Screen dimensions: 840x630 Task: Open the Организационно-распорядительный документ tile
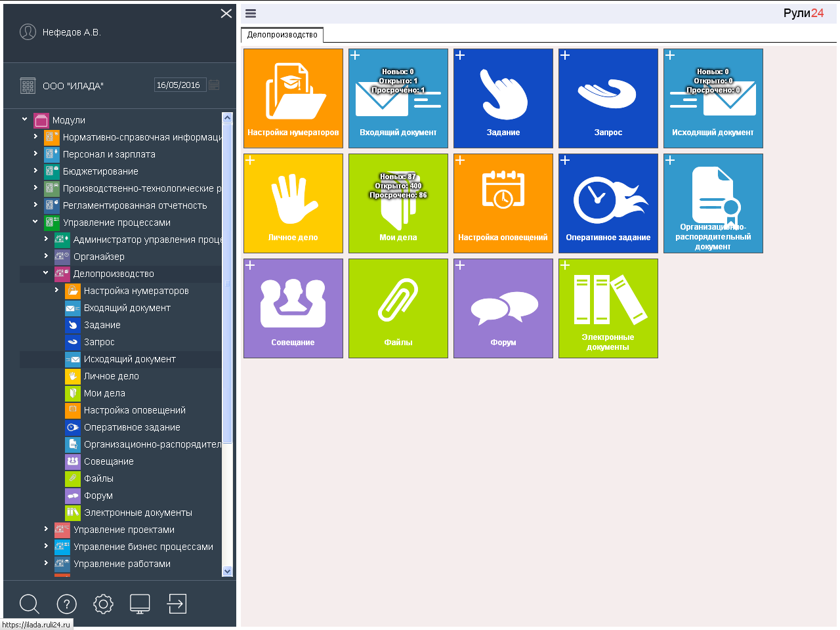[x=713, y=203]
